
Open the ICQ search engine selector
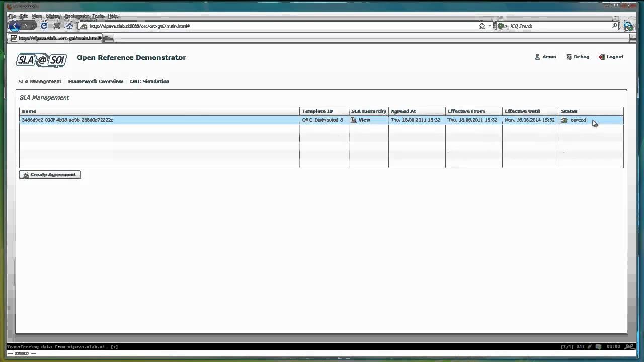coord(502,26)
